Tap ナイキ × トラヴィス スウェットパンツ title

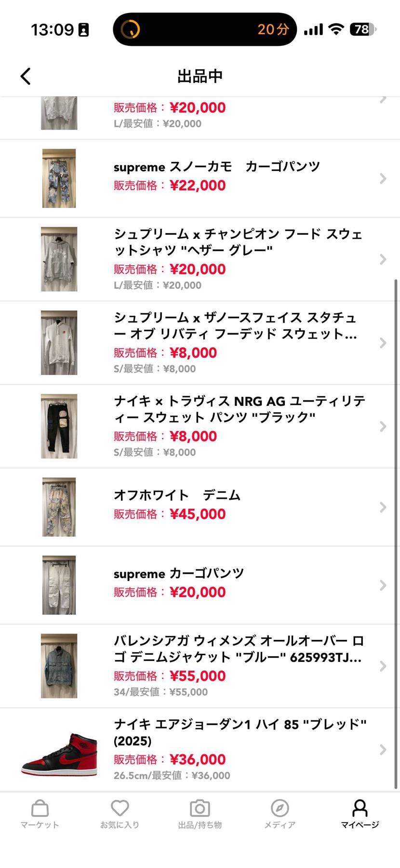coord(239,409)
